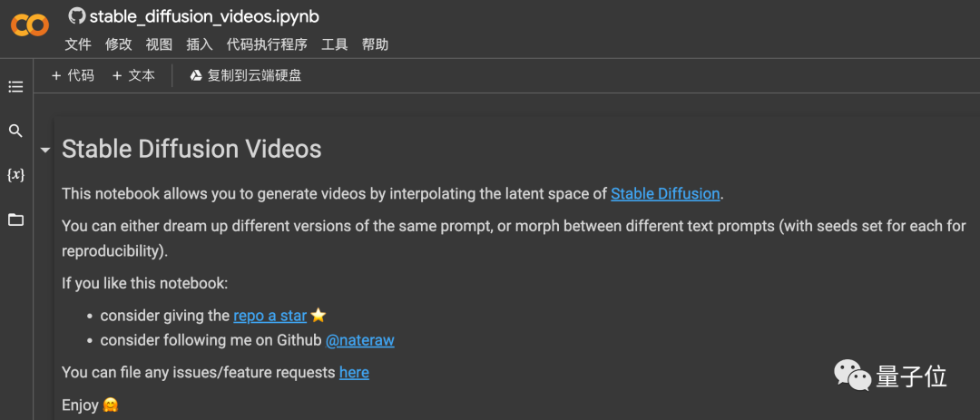The height and width of the screenshot is (420, 980).
Task: Click the plus icon to add code
Action: (56, 76)
